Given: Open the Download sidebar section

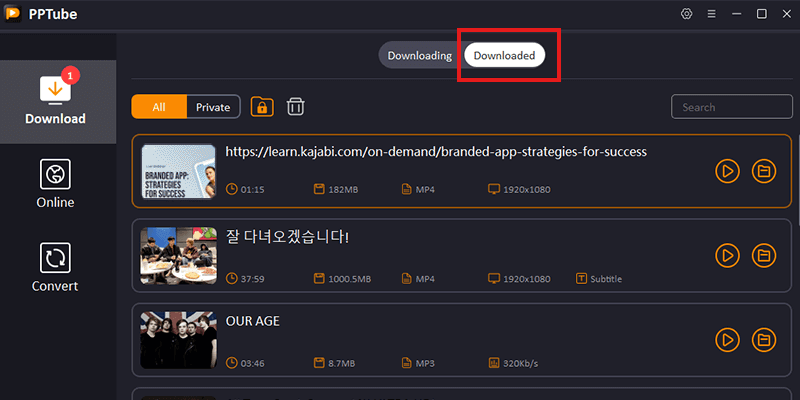Looking at the screenshot, I should point(56,100).
